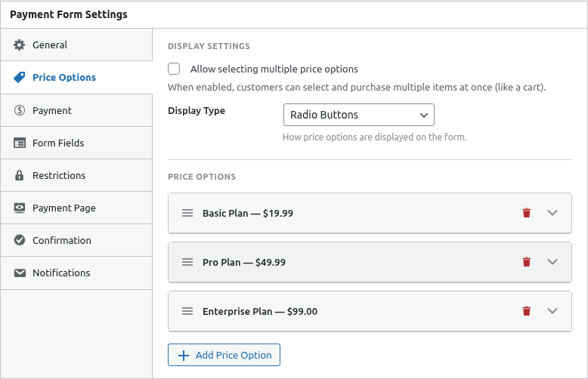Open the Confirmation tab
Viewport: 588px width, 379px height.
click(x=76, y=240)
